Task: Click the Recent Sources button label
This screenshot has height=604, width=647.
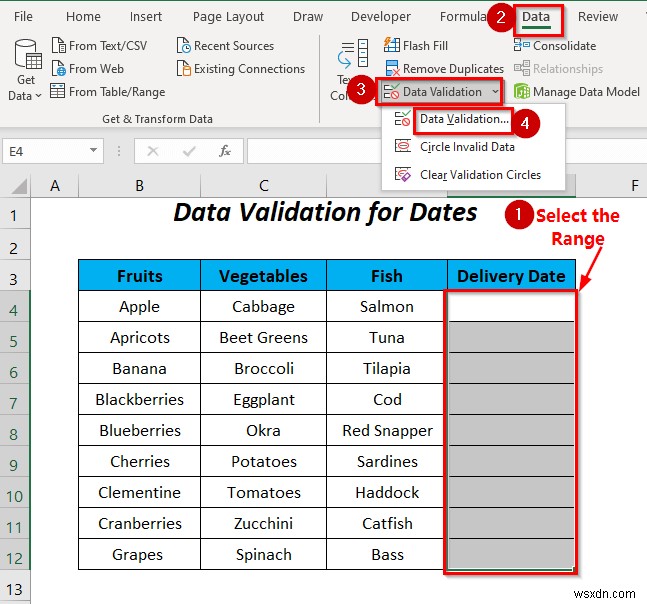Action: click(234, 45)
